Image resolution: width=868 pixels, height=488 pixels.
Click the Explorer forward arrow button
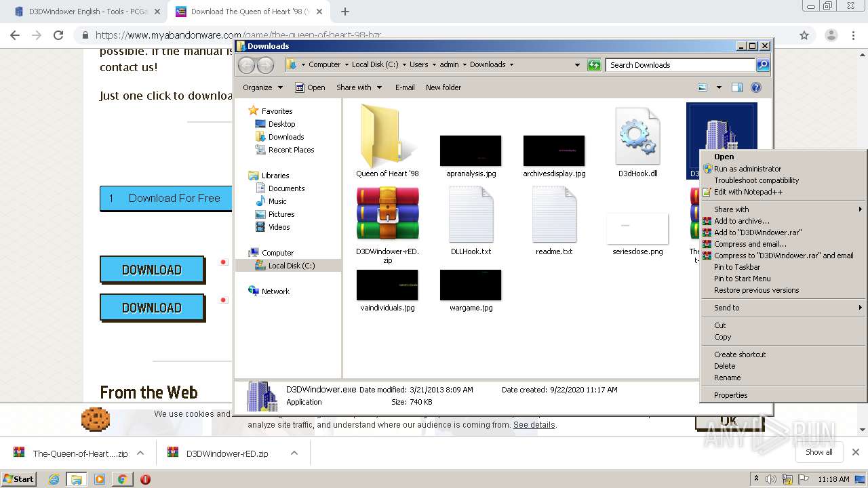pos(265,65)
